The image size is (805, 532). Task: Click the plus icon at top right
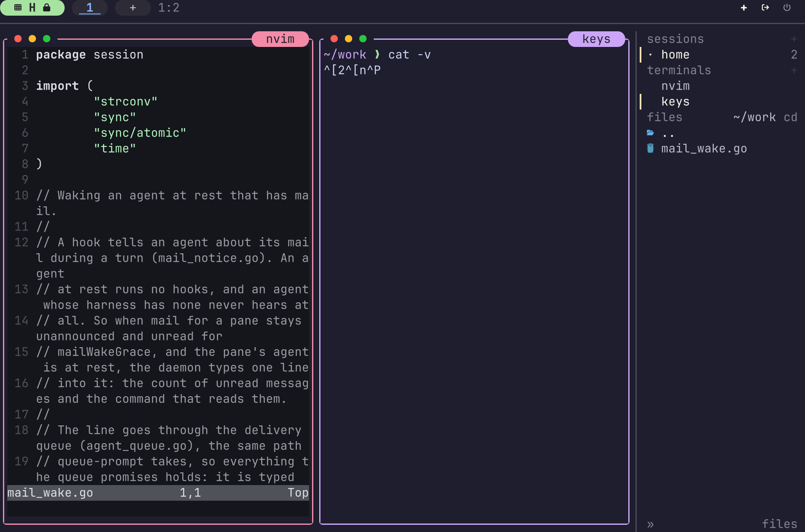(744, 8)
